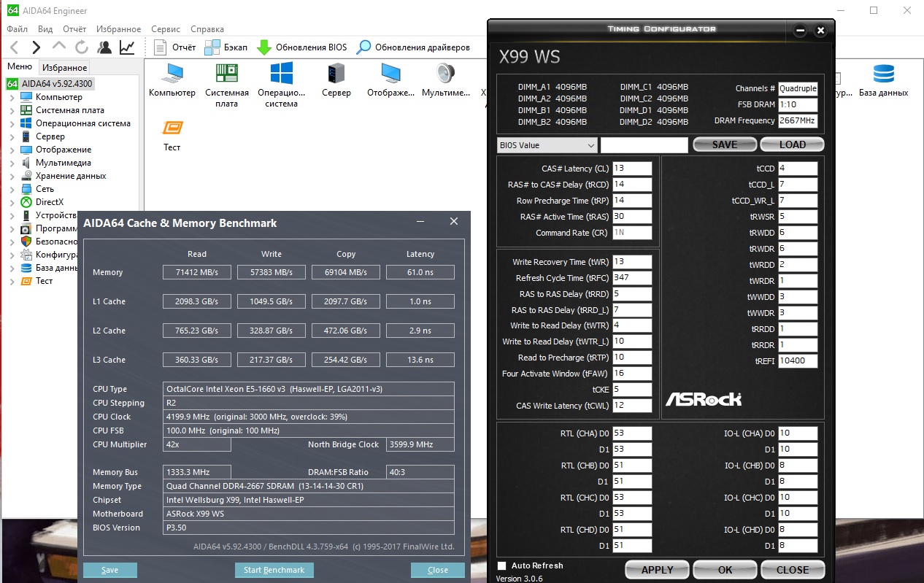Select Тест item in the sidebar tree

coord(44,281)
